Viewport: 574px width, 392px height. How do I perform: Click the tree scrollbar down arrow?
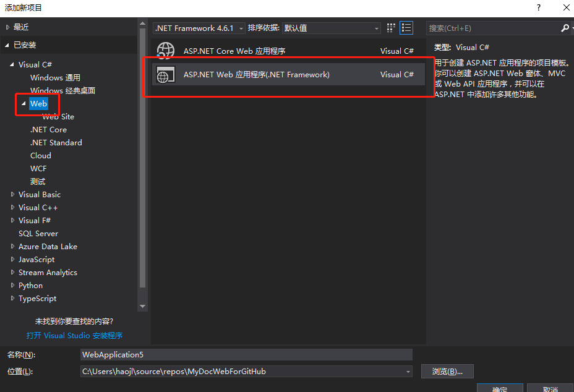(143, 306)
